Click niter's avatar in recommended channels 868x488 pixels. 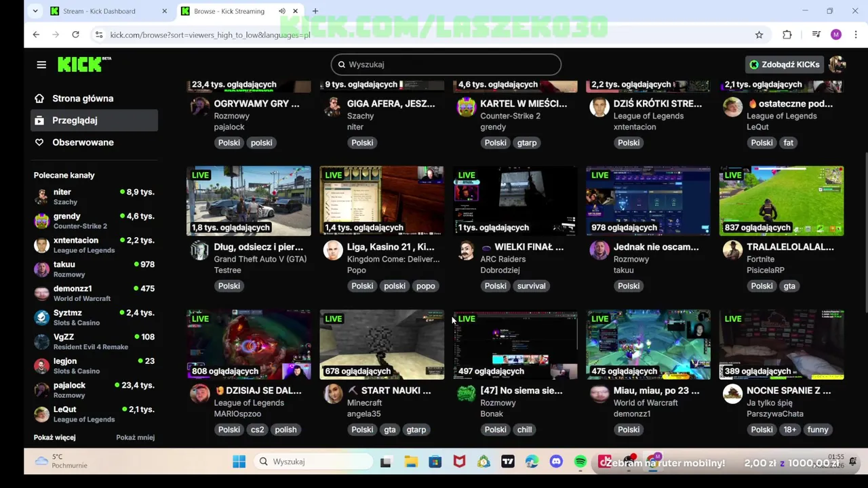(x=42, y=197)
